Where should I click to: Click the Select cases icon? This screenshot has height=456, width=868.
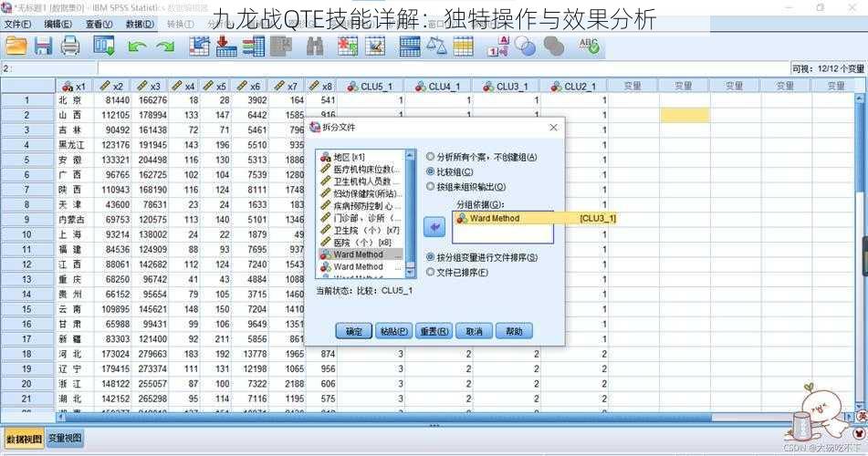464,47
